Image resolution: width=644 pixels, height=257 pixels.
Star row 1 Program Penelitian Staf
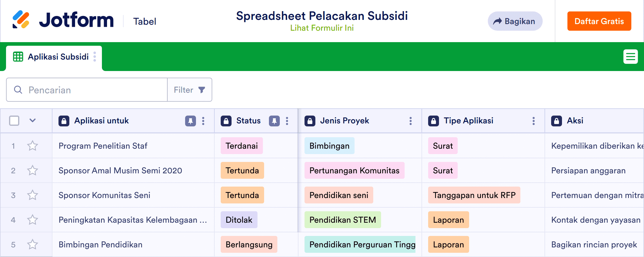(33, 146)
